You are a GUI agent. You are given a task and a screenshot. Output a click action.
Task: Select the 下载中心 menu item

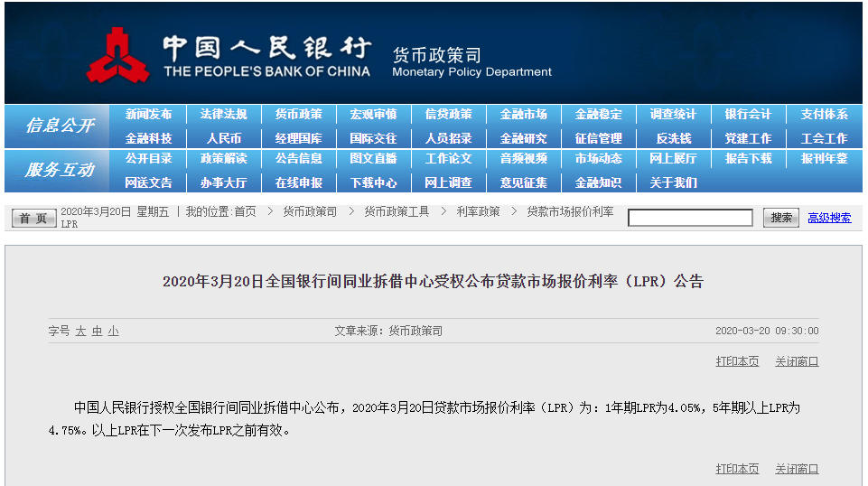click(373, 182)
